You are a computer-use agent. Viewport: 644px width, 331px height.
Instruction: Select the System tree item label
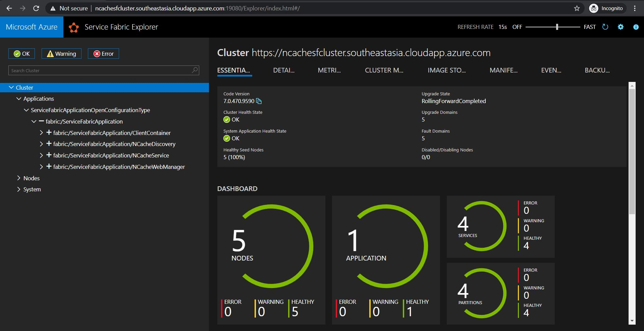(32, 189)
